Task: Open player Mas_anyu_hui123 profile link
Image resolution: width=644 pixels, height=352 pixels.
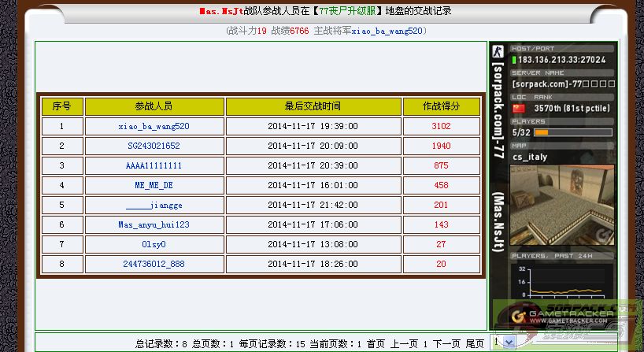Action: pos(154,224)
